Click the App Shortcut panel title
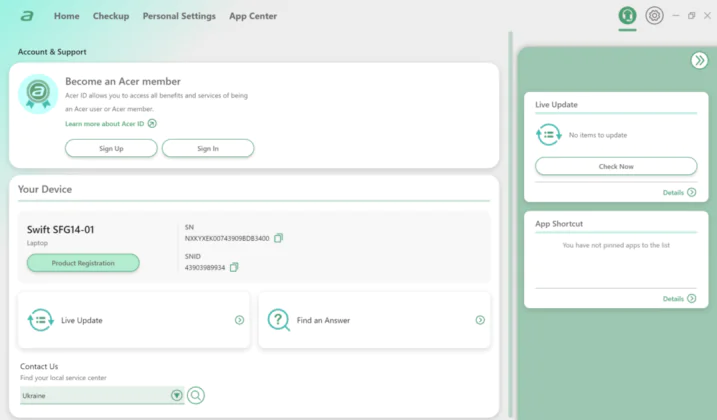Viewport: 717px width, 420px height. tap(559, 224)
